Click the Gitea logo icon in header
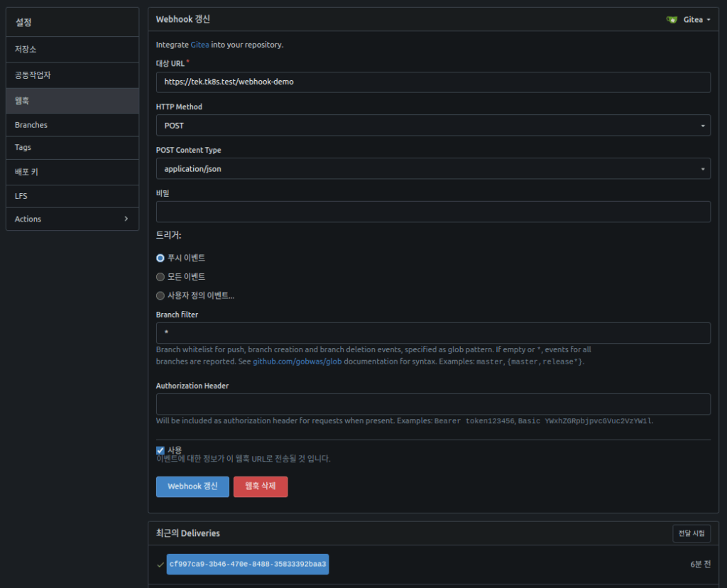The height and width of the screenshot is (588, 727). (x=672, y=20)
